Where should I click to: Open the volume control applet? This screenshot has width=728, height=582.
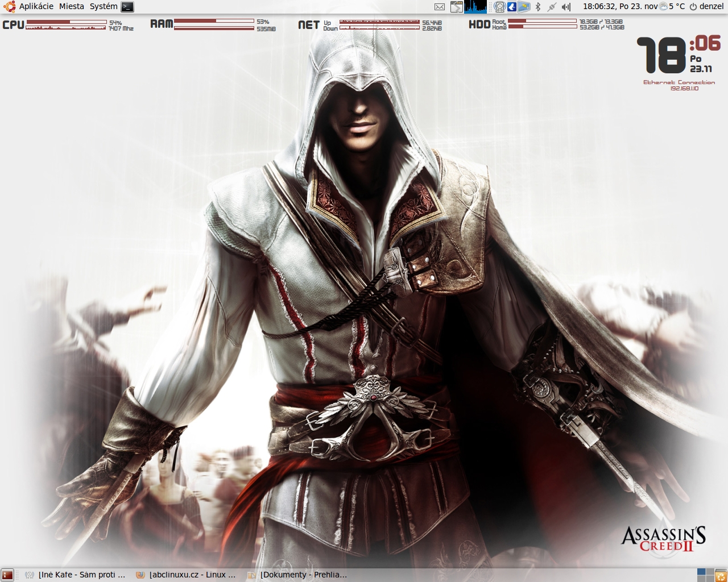pos(566,7)
